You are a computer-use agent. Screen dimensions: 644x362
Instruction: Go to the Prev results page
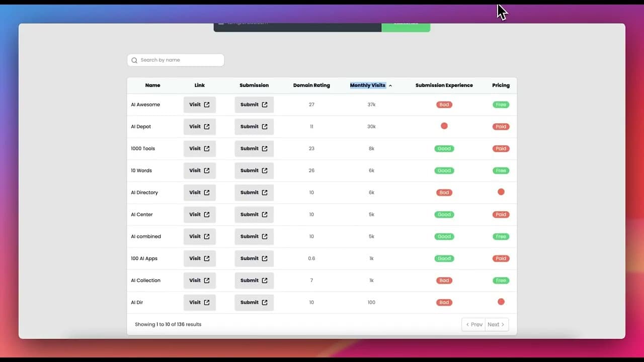point(474,325)
